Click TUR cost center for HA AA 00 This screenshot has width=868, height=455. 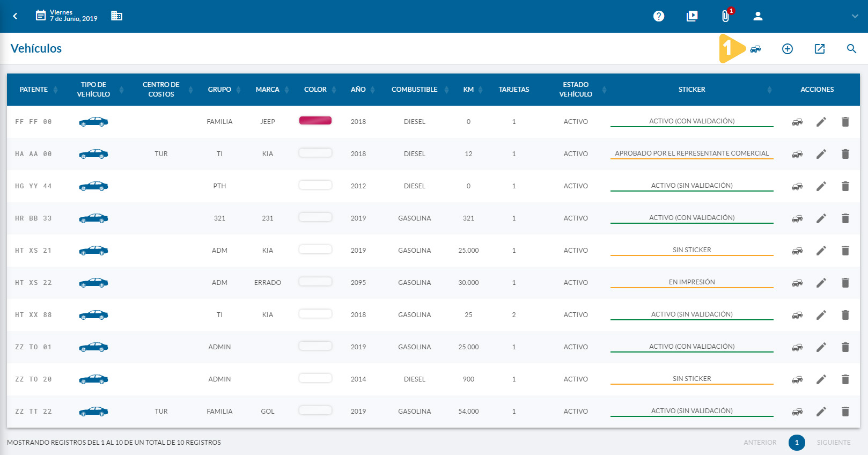pos(161,154)
